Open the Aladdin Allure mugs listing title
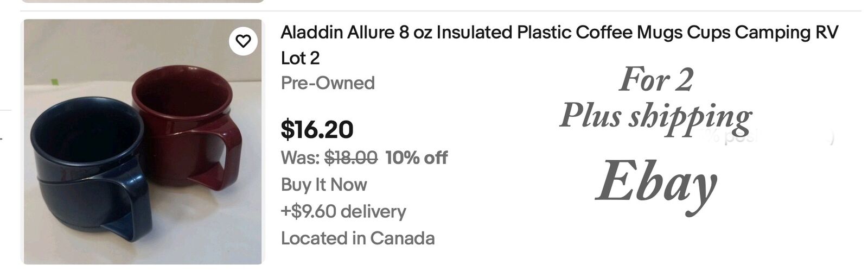This screenshot has height=277, width=868. [x=559, y=33]
